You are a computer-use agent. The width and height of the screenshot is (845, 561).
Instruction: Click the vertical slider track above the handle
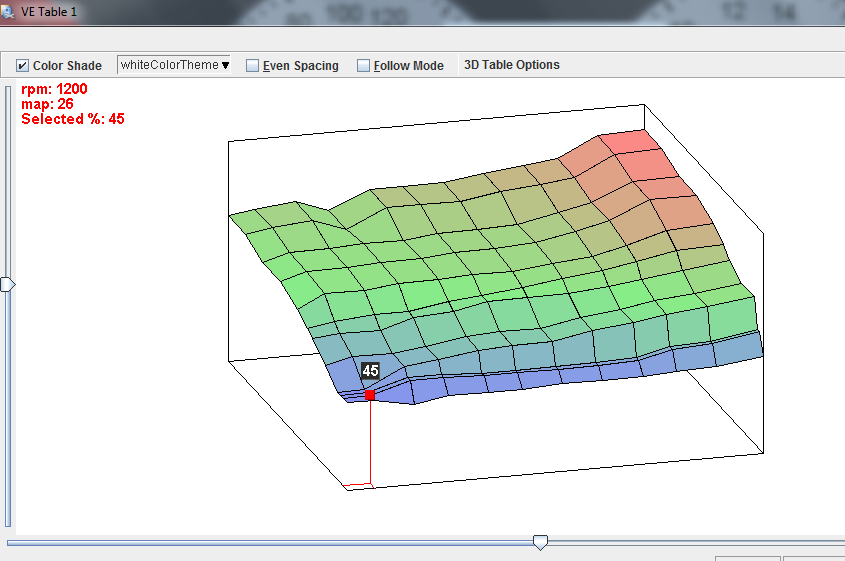(8, 180)
